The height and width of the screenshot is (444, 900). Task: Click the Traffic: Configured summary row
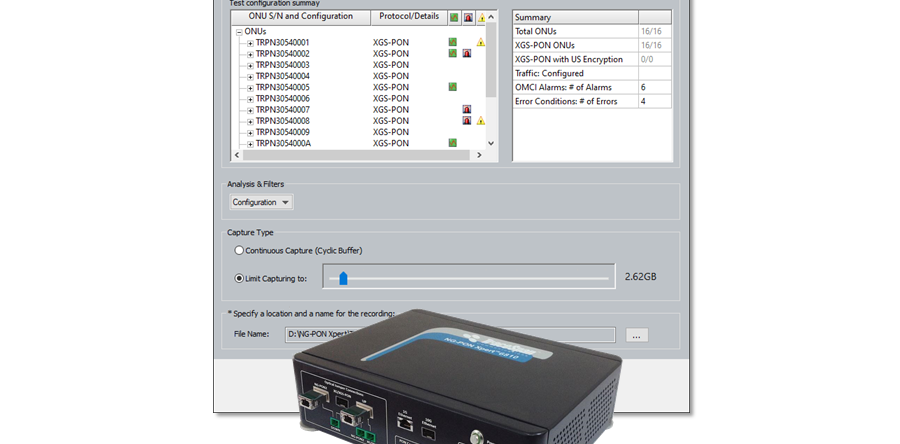(592, 73)
